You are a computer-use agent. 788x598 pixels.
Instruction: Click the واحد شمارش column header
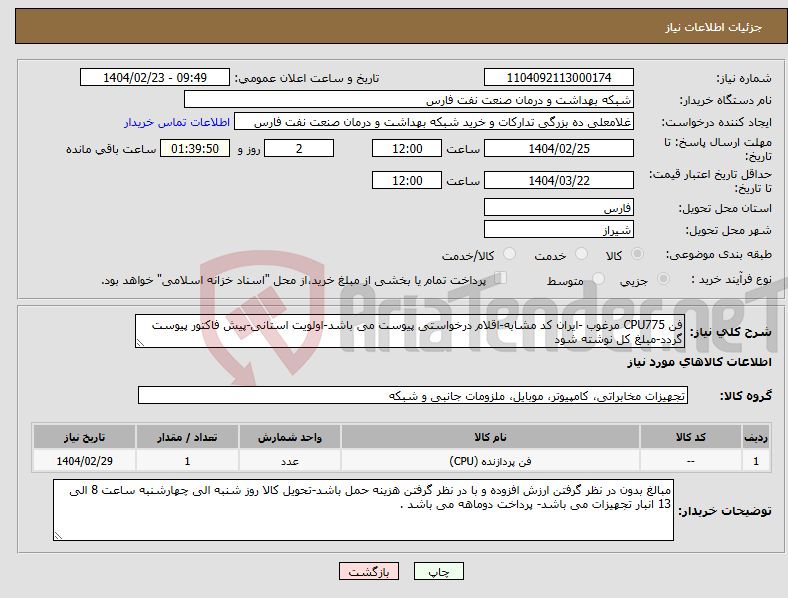[x=290, y=437]
